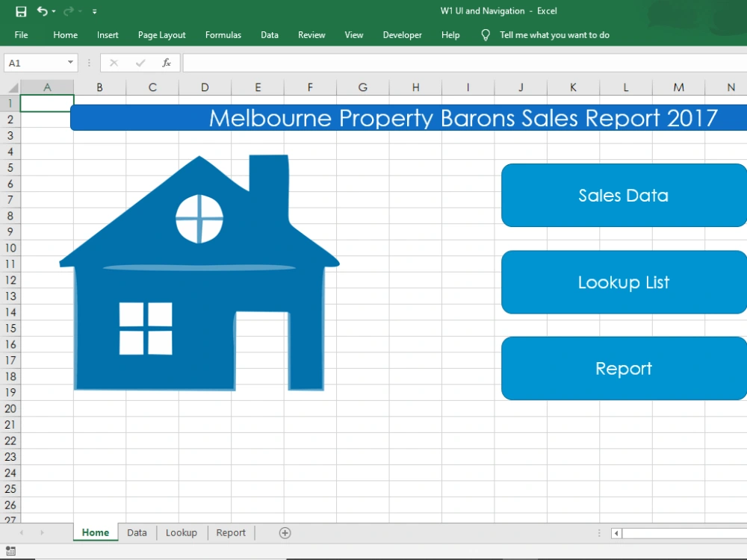Click the horizontal scrollbar left arrow

pos(616,533)
